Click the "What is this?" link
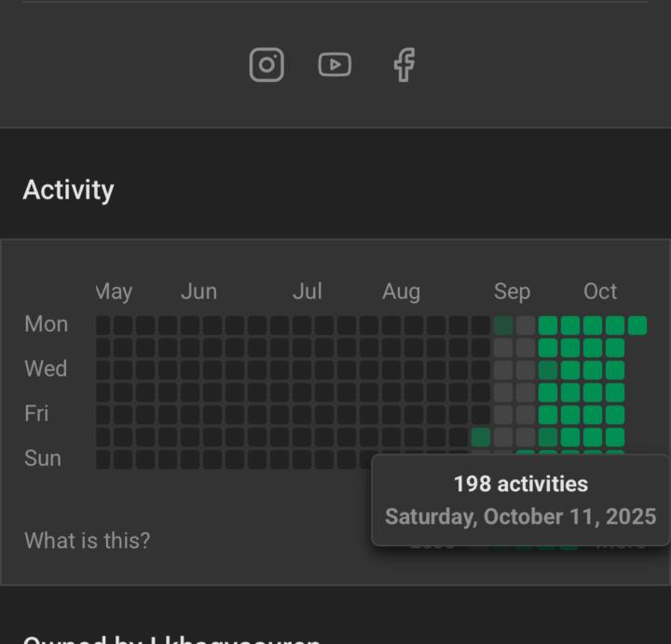This screenshot has width=671, height=644. tap(87, 541)
